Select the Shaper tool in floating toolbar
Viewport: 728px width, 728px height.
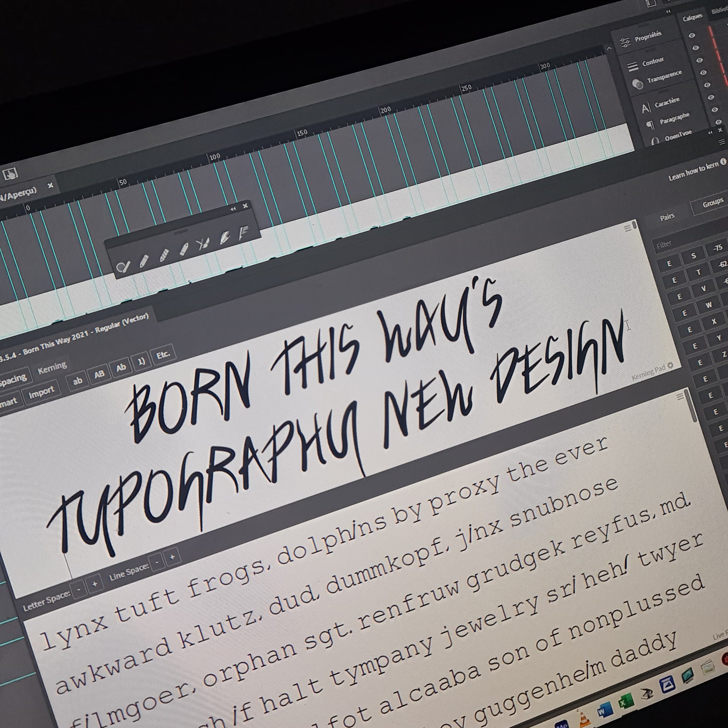pyautogui.click(x=123, y=267)
